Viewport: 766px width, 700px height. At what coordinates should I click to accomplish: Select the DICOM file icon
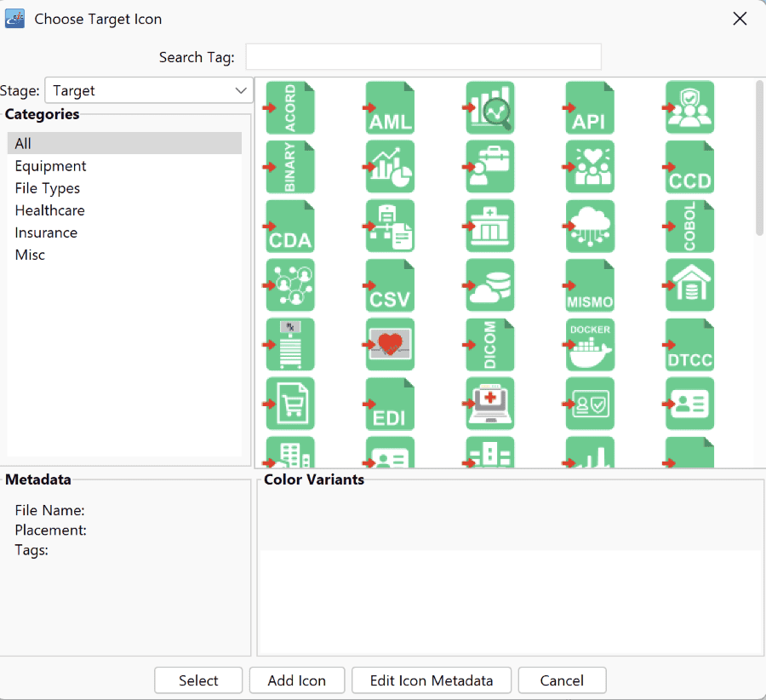(490, 344)
